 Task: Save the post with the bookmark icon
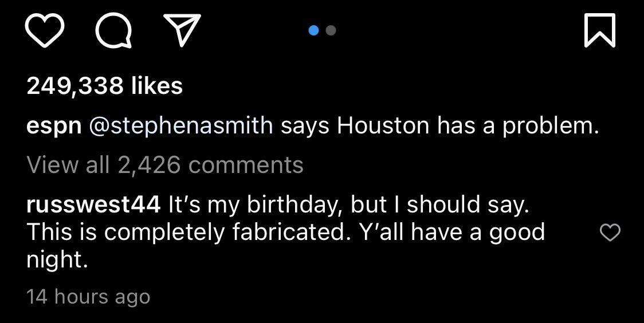(x=600, y=30)
